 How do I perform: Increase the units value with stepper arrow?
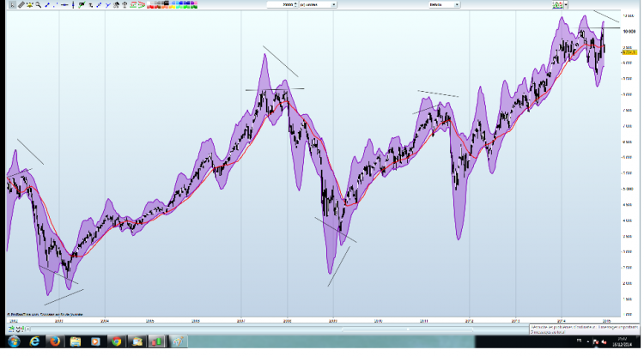click(x=295, y=3)
